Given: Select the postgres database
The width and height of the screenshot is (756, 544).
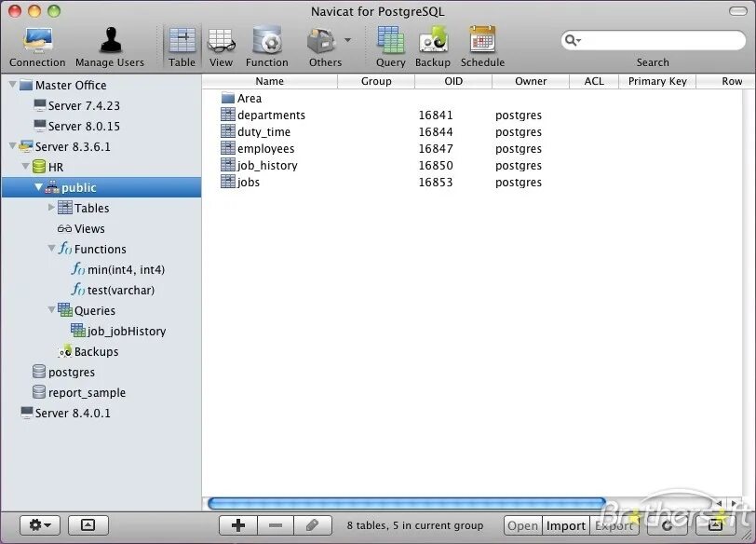Looking at the screenshot, I should click(x=63, y=372).
